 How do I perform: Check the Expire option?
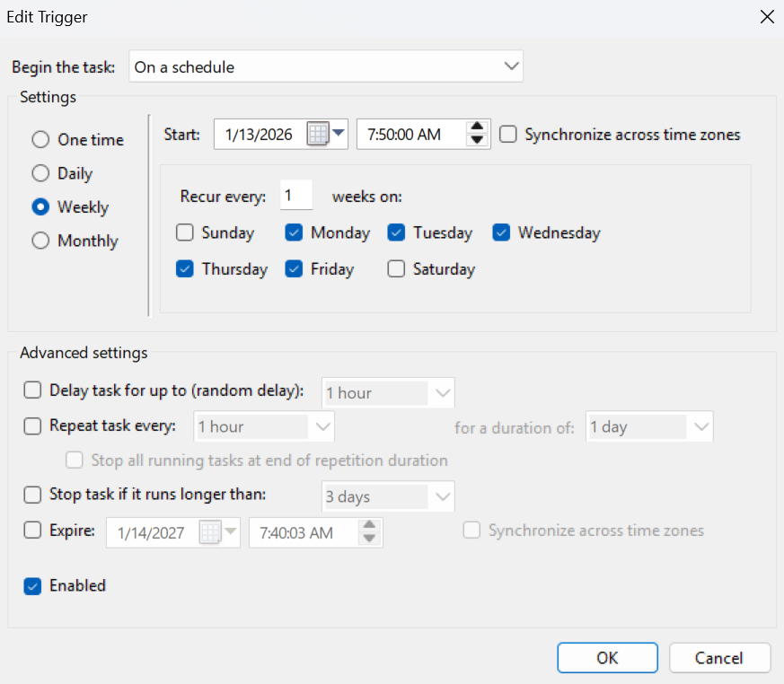pyautogui.click(x=32, y=530)
